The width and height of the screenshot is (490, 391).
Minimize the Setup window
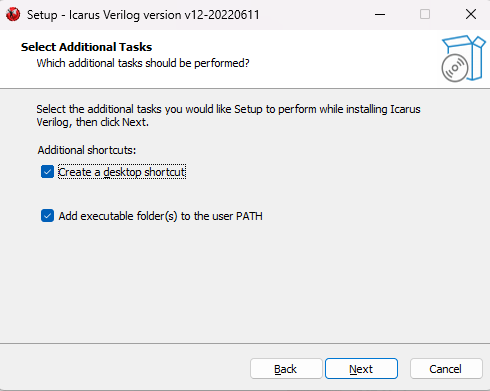[380, 14]
